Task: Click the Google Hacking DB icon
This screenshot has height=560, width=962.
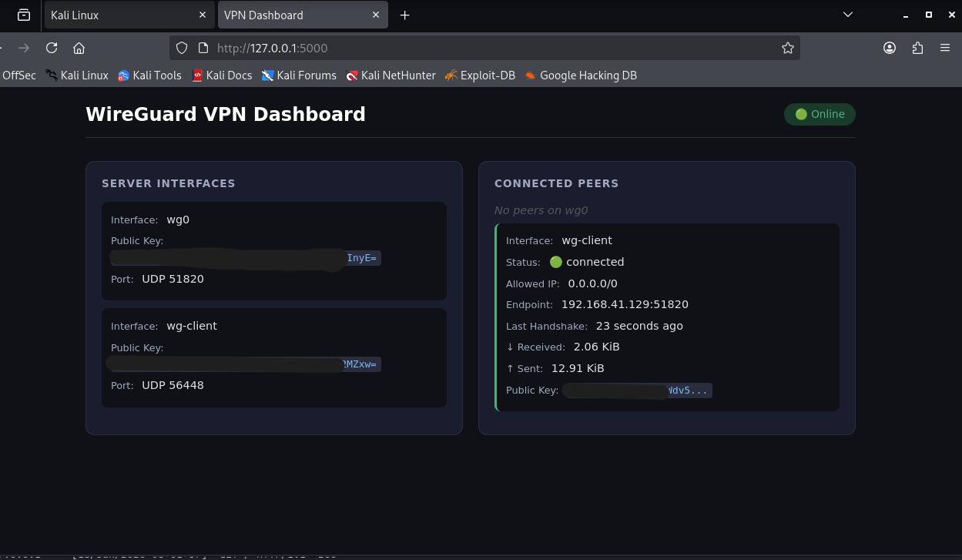Action: (531, 75)
